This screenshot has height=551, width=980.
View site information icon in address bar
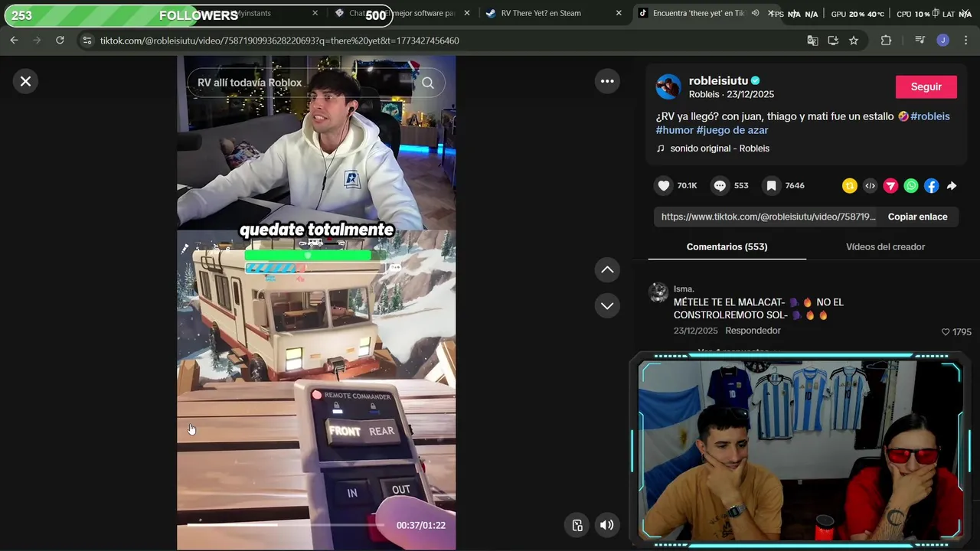(x=87, y=41)
